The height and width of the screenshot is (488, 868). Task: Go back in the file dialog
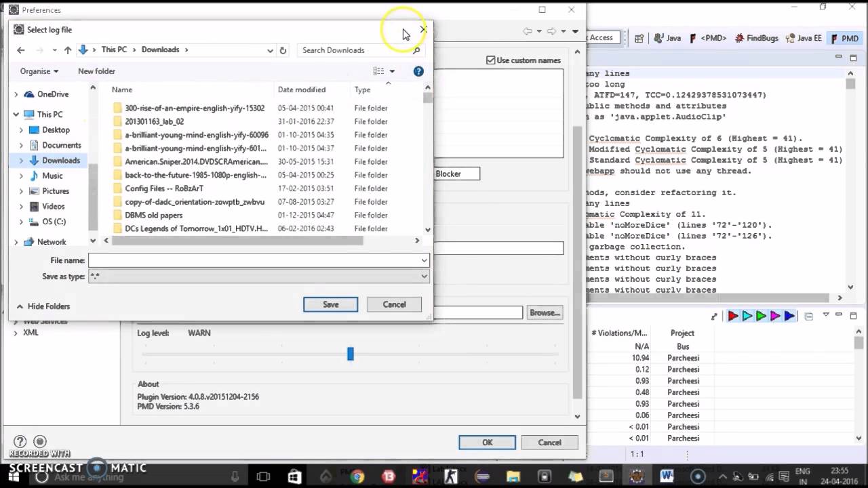[x=21, y=50]
